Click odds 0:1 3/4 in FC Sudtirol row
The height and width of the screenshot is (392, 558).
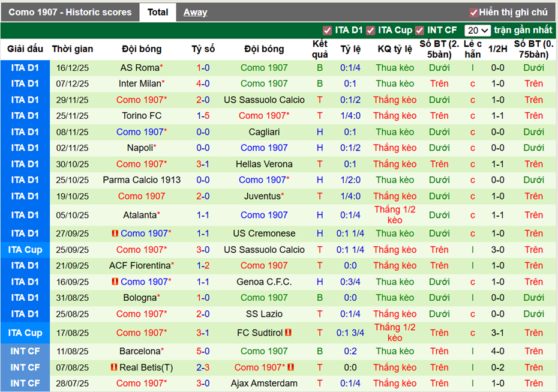[350, 333]
